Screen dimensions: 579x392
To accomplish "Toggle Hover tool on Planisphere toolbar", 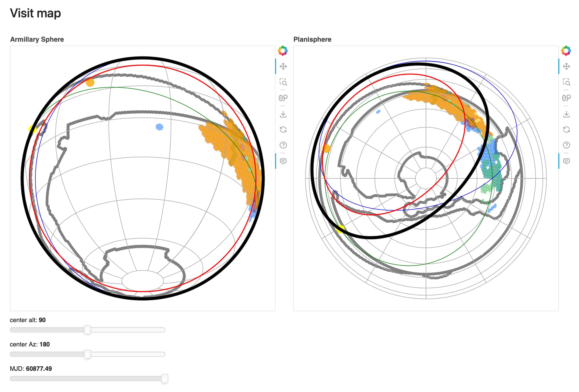I will pyautogui.click(x=566, y=161).
